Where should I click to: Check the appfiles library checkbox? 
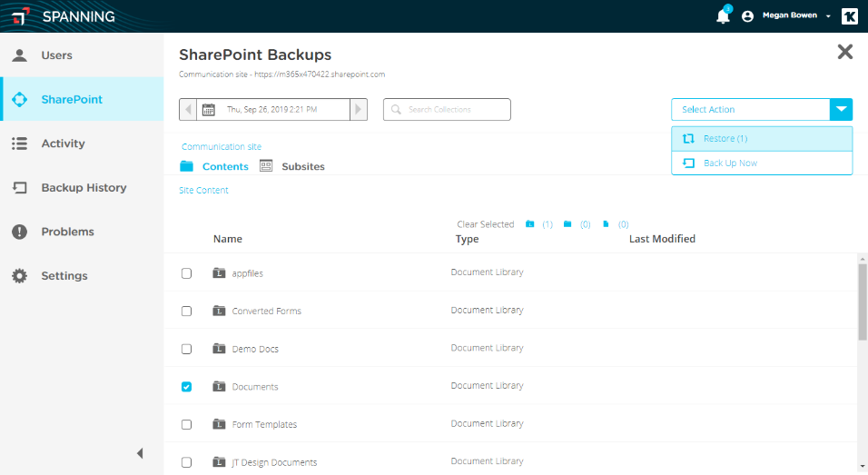pyautogui.click(x=186, y=273)
